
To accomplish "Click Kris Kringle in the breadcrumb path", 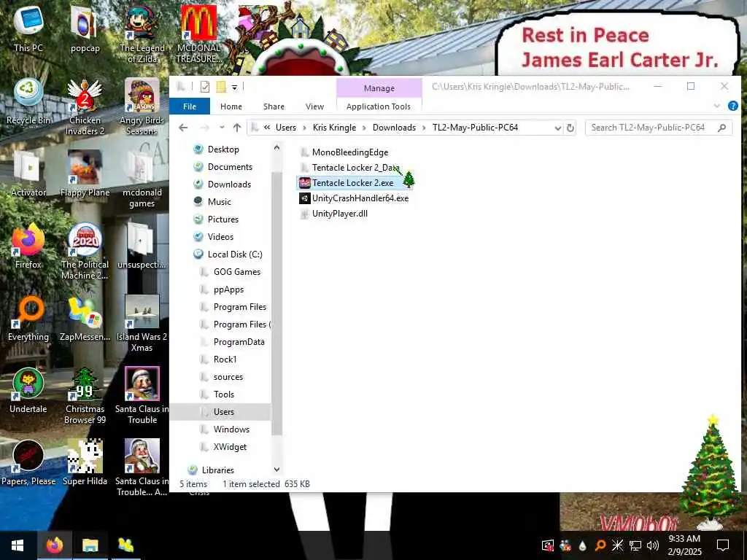I will click(334, 128).
